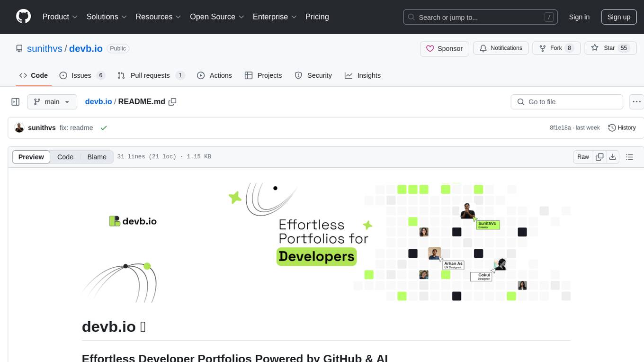This screenshot has width=644, height=362.
Task: Click the GitHub logo icon
Action: [x=23, y=17]
